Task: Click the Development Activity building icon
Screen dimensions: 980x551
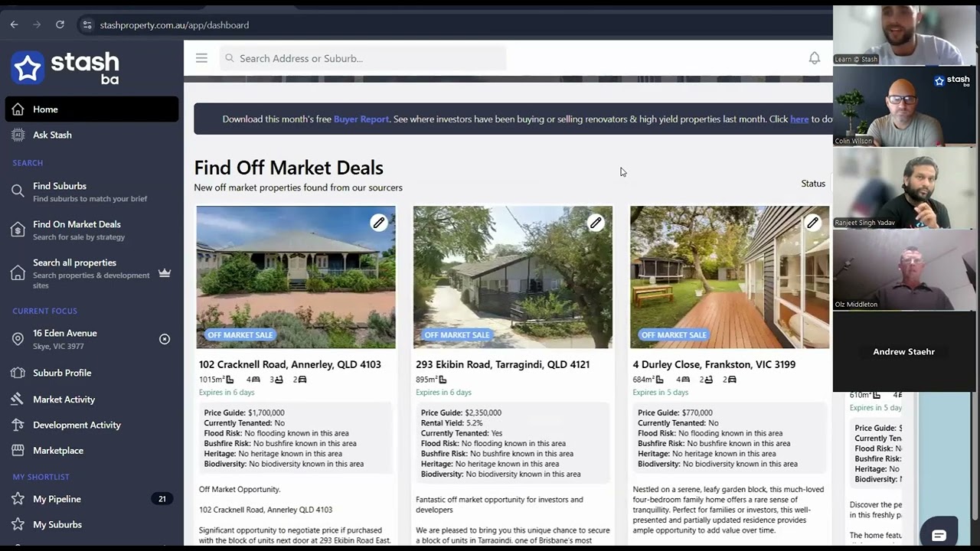Action: coord(18,425)
